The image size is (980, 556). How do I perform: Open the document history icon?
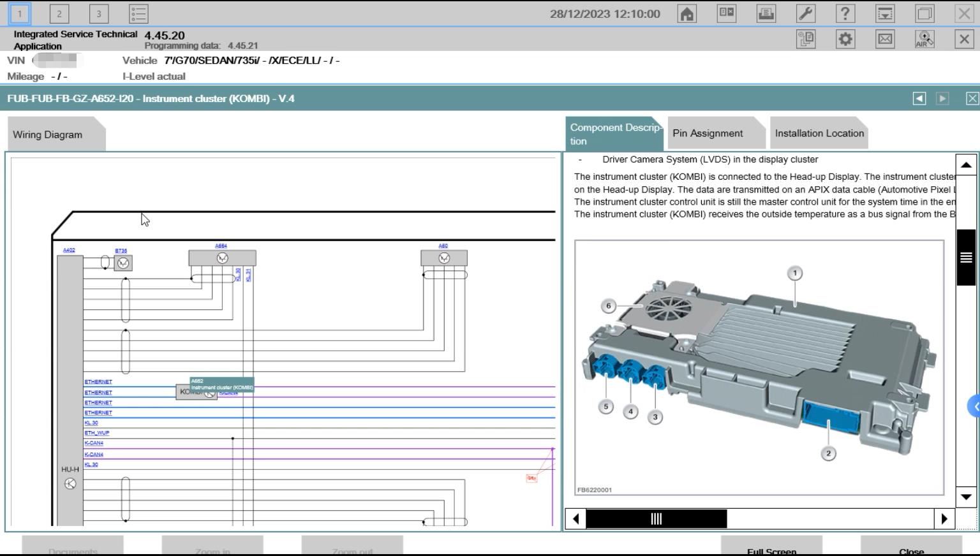coord(806,39)
